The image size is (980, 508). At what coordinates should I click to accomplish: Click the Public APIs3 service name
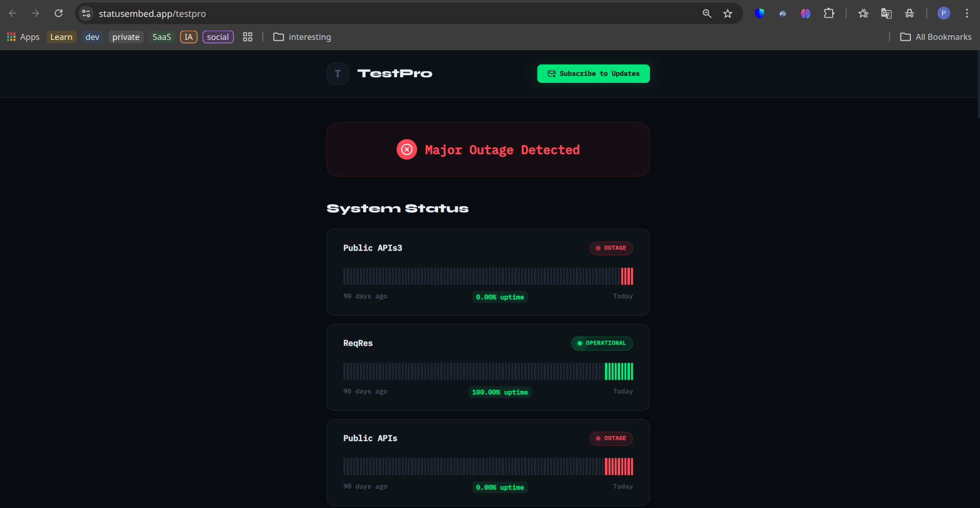click(x=373, y=248)
